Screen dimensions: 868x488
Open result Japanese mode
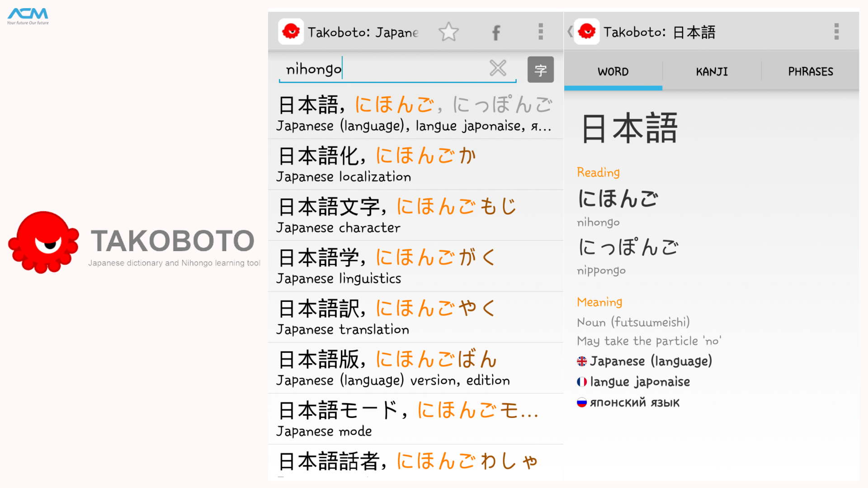coord(415,419)
